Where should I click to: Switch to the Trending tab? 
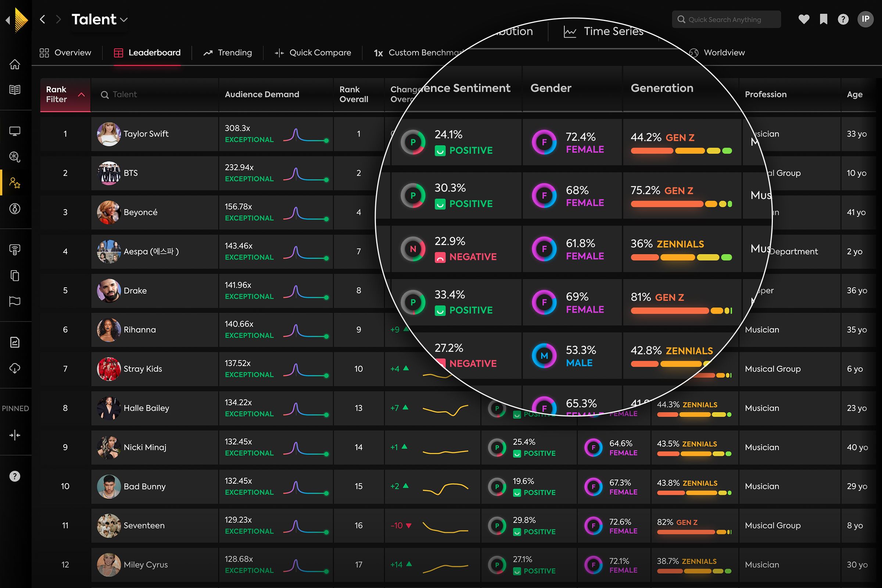tap(227, 53)
